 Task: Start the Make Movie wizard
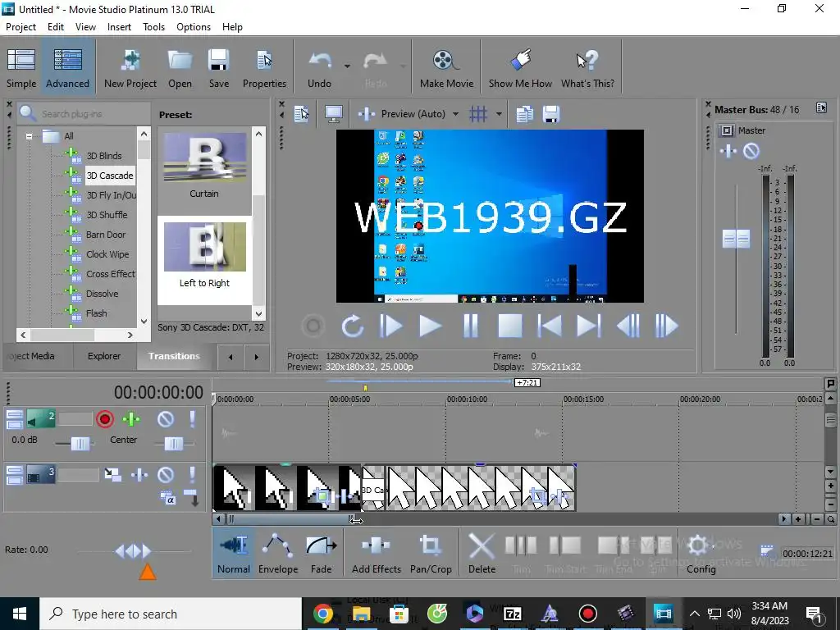(x=446, y=68)
